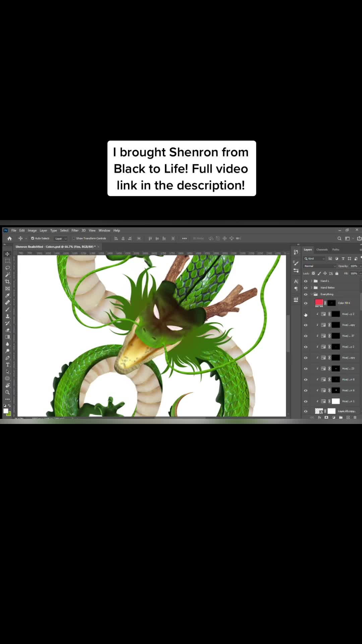
Task: Open the Normal blend mode dropdown
Action: coord(319,266)
